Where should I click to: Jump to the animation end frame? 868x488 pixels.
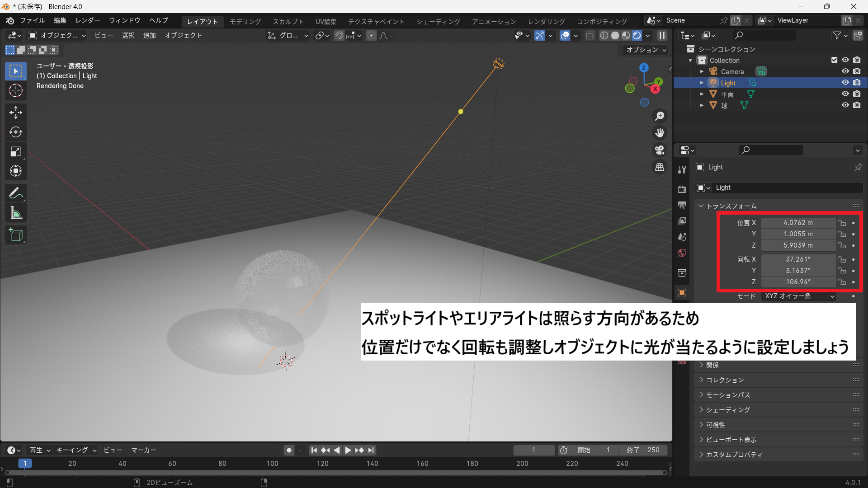pos(371,450)
